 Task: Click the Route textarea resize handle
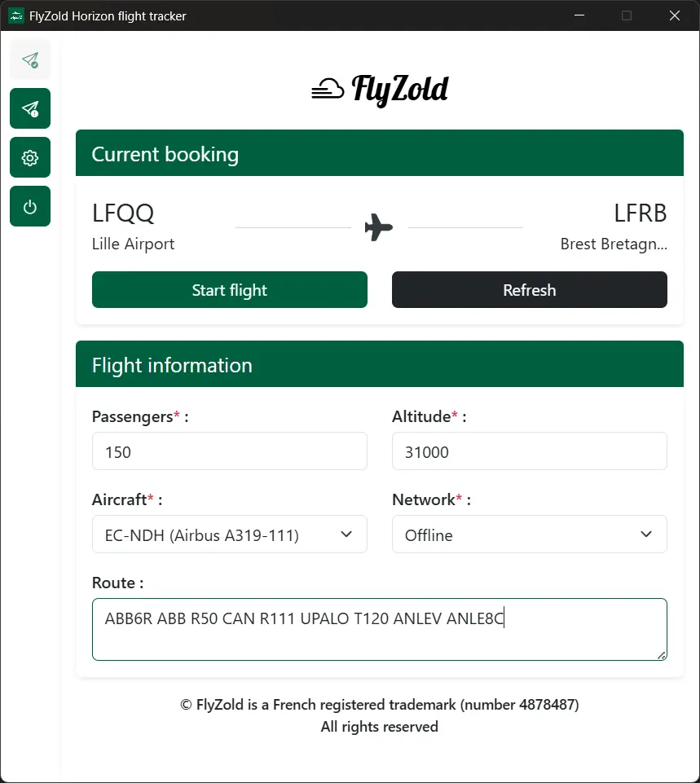point(662,654)
